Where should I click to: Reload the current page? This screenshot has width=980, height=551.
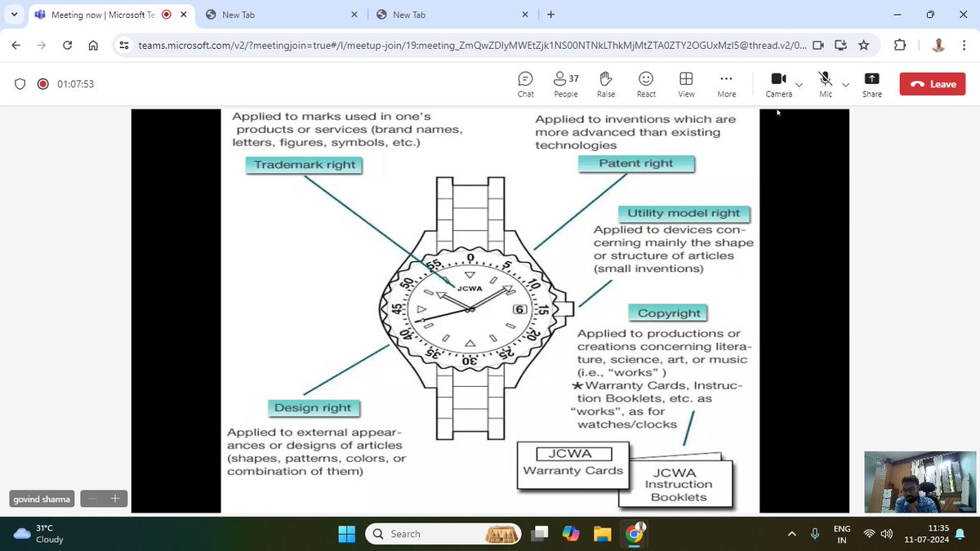coord(67,46)
